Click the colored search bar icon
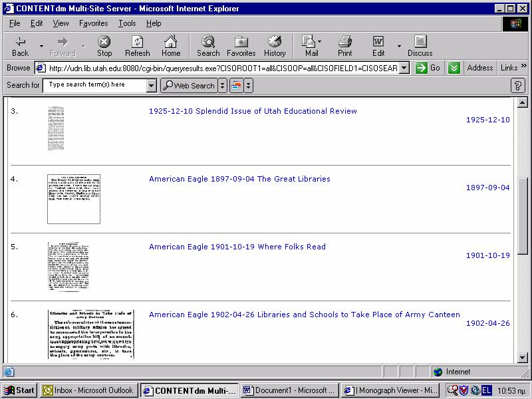 [237, 86]
